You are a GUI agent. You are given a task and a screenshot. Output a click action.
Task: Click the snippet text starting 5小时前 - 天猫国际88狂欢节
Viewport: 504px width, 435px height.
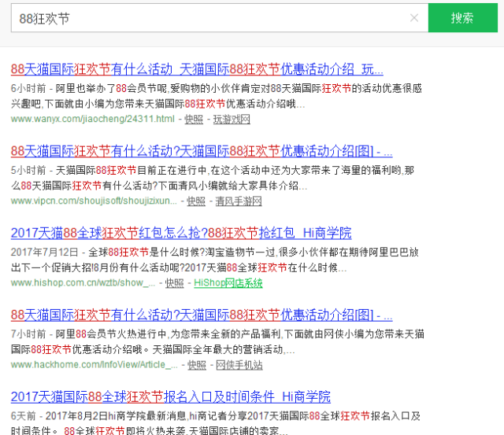[213, 178]
